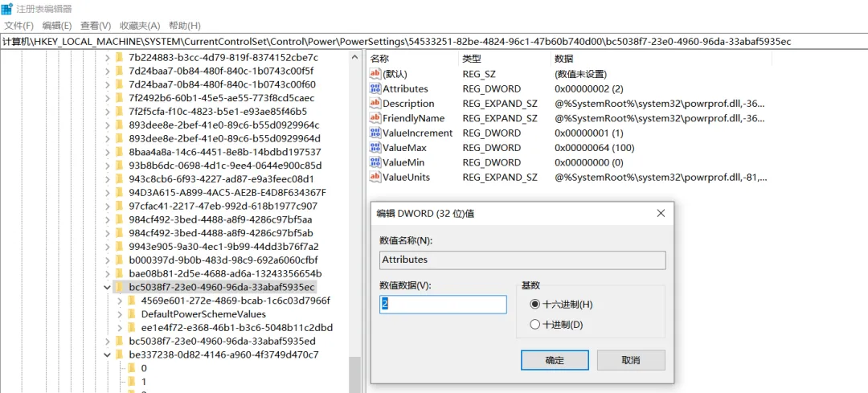This screenshot has height=393, width=868.
Task: Expand the 7d24baa7-0b84-480f-840c-1b0743c00f60 key
Action: click(x=107, y=84)
